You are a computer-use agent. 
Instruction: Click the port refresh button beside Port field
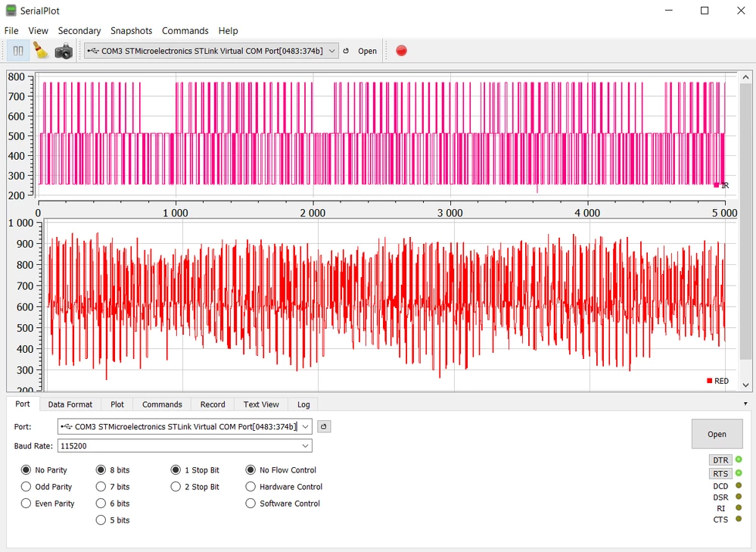324,426
